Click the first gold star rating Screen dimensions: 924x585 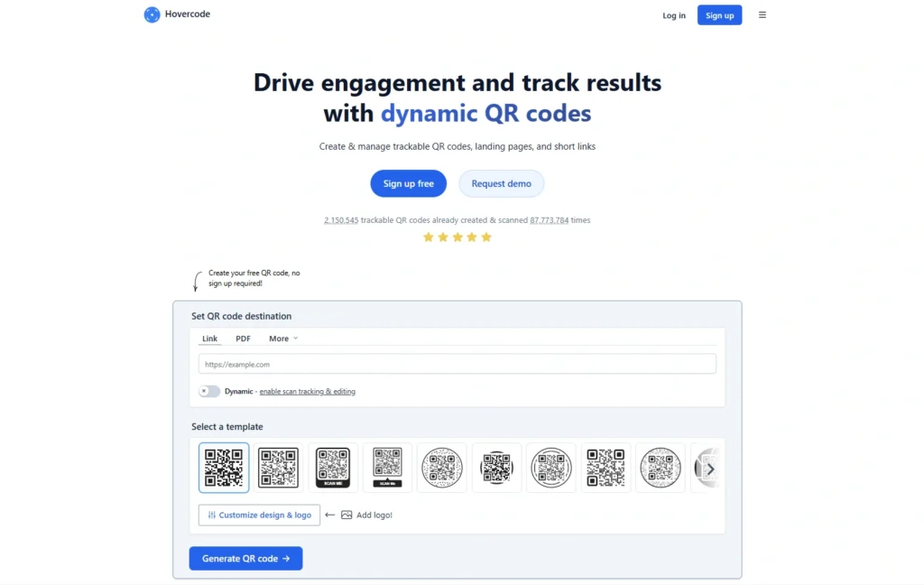click(x=429, y=237)
